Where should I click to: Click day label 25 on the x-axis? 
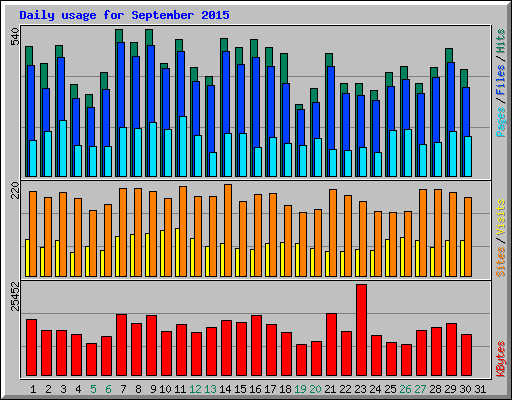390,389
